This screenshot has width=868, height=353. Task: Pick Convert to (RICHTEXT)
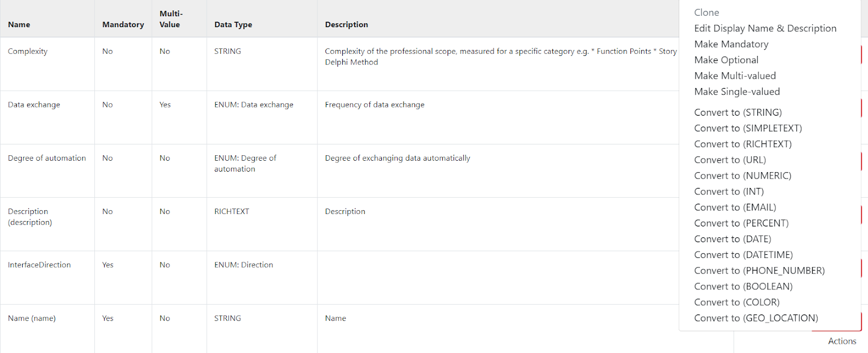(743, 144)
